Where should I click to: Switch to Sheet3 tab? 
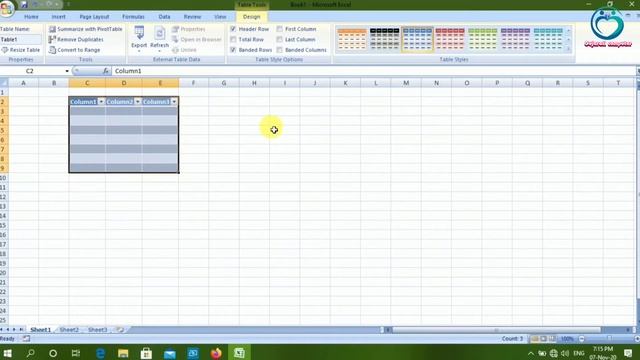[98, 329]
